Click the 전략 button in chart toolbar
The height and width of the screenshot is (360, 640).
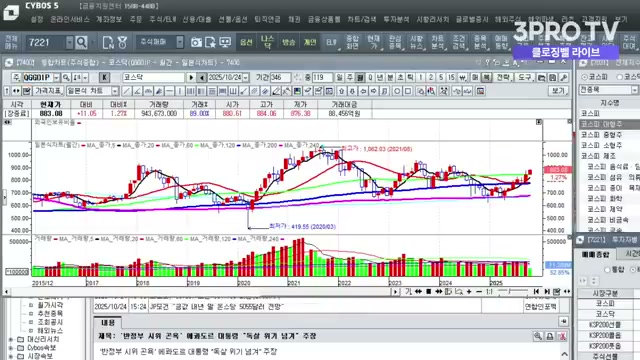[503, 78]
